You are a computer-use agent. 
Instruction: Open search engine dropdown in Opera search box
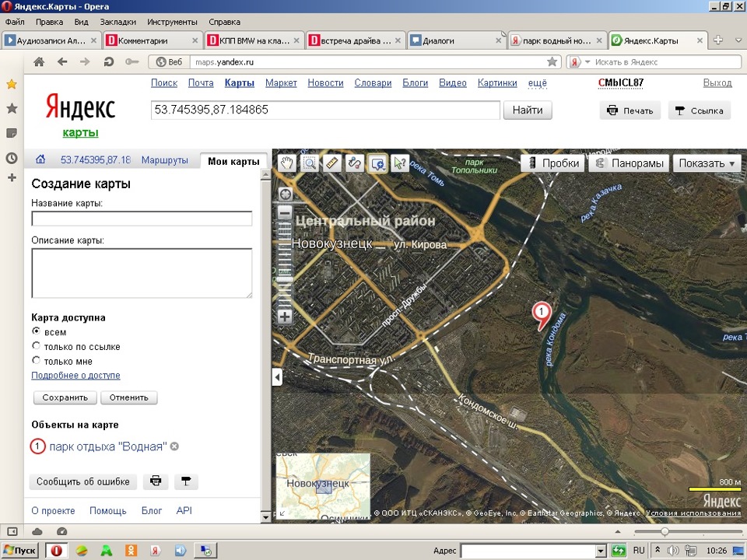point(587,62)
